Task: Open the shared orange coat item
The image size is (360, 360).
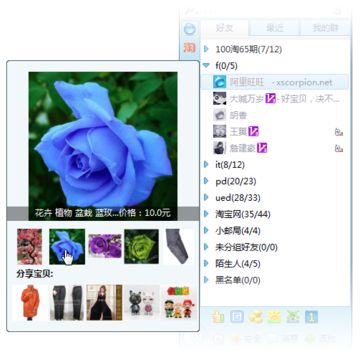Action: [x=30, y=303]
